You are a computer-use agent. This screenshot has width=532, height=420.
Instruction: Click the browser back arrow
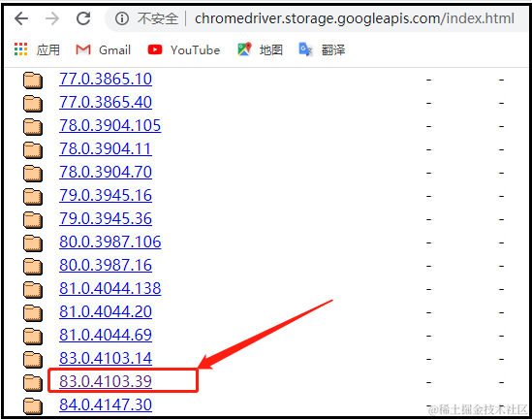coord(21,18)
